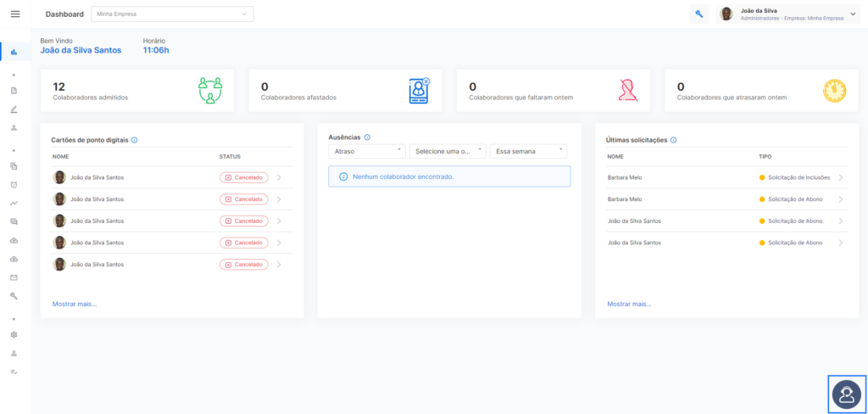This screenshot has width=868, height=414.
Task: Click the green admitted collaborators group icon
Action: (x=210, y=90)
